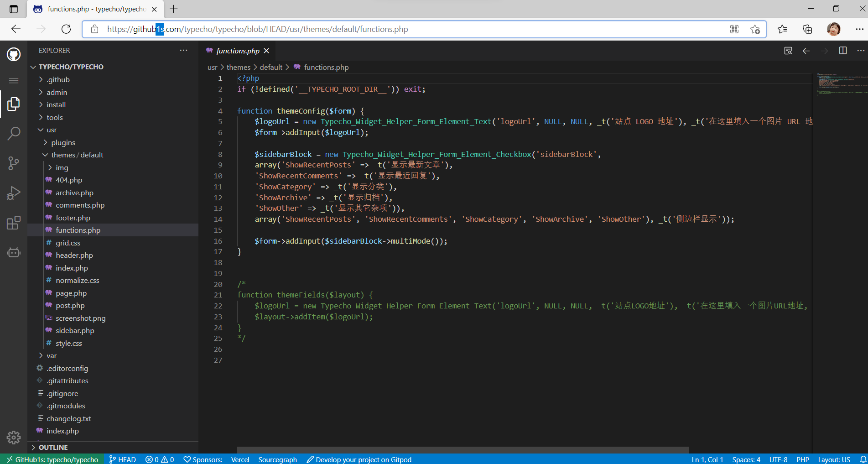Open the Extensions view
The height and width of the screenshot is (464, 868).
click(x=14, y=223)
